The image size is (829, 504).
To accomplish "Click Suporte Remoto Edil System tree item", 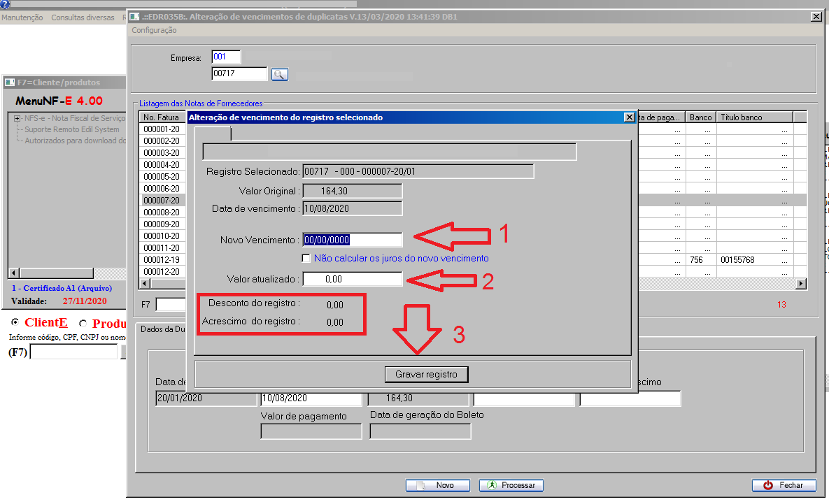I will (x=71, y=129).
